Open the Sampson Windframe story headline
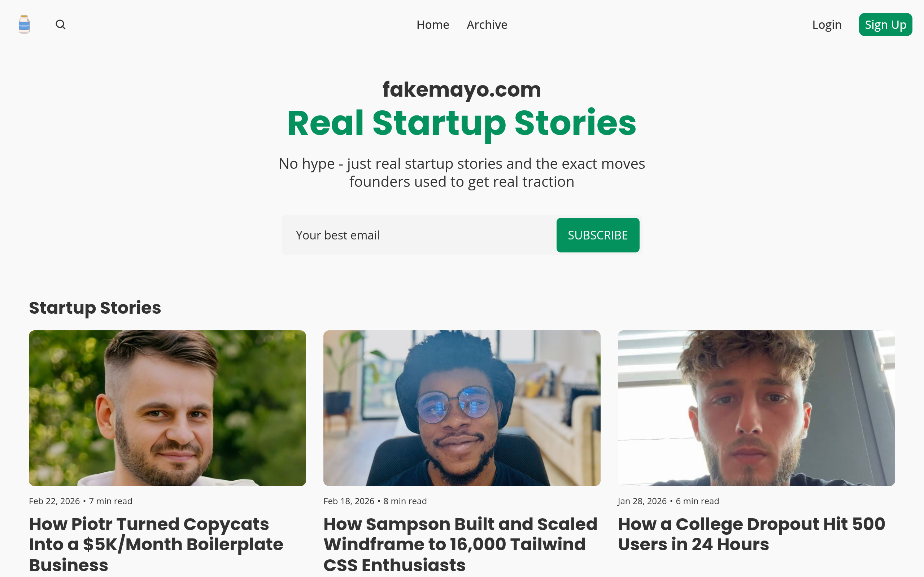 [460, 544]
